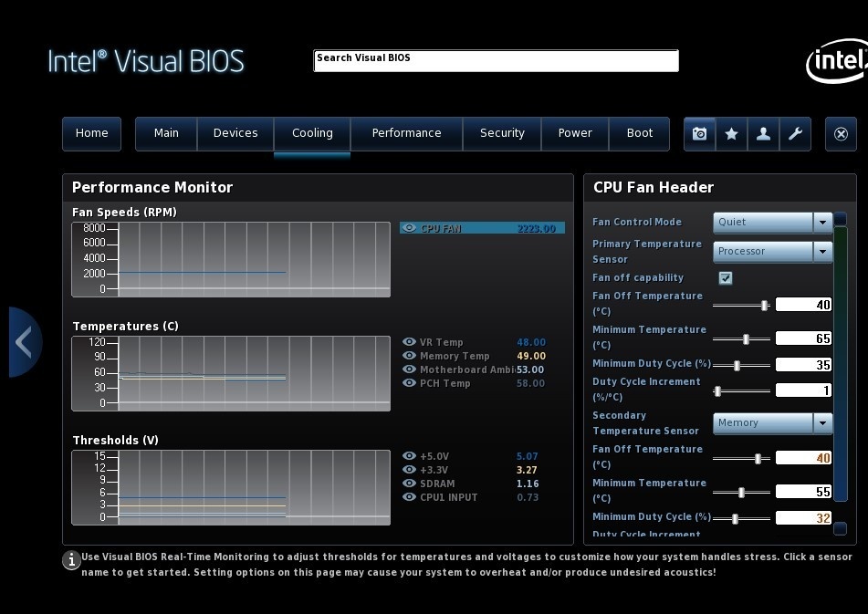Hide the Memory Temp graph line
Viewport: 868px width, 614px height.
(409, 356)
